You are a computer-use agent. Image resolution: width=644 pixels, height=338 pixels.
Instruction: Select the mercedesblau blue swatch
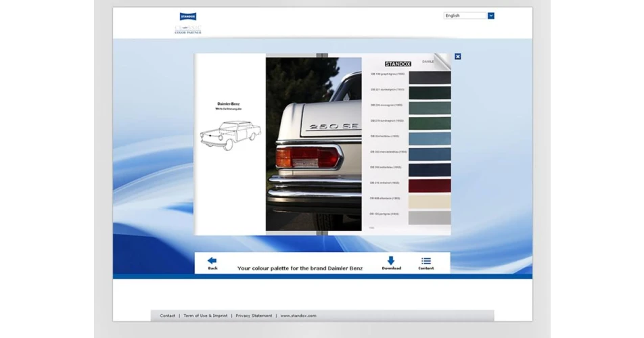(x=430, y=154)
